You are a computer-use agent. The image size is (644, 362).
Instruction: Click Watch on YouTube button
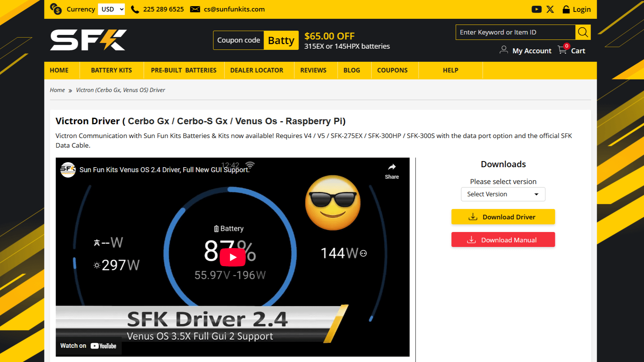click(x=88, y=346)
